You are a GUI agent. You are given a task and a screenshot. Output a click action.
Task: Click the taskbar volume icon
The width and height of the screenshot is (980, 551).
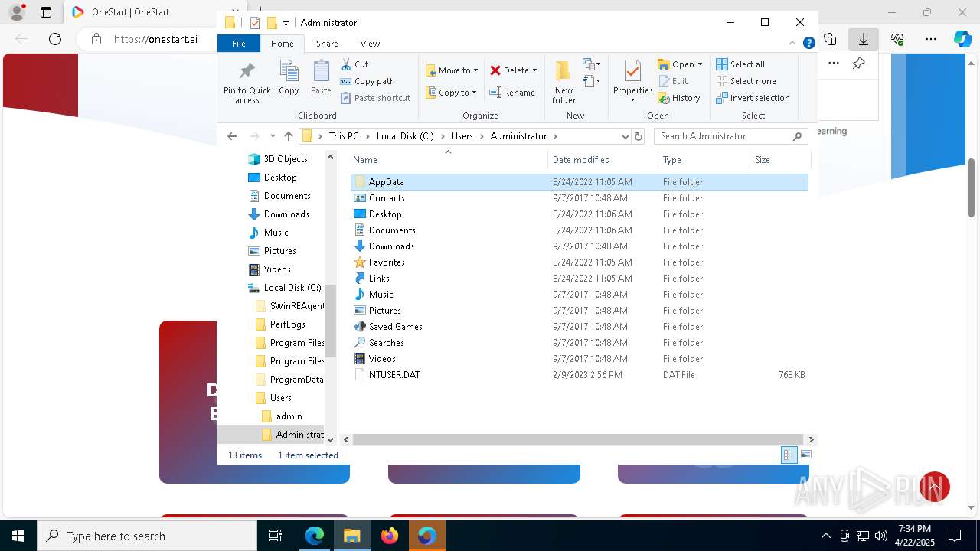[881, 536]
